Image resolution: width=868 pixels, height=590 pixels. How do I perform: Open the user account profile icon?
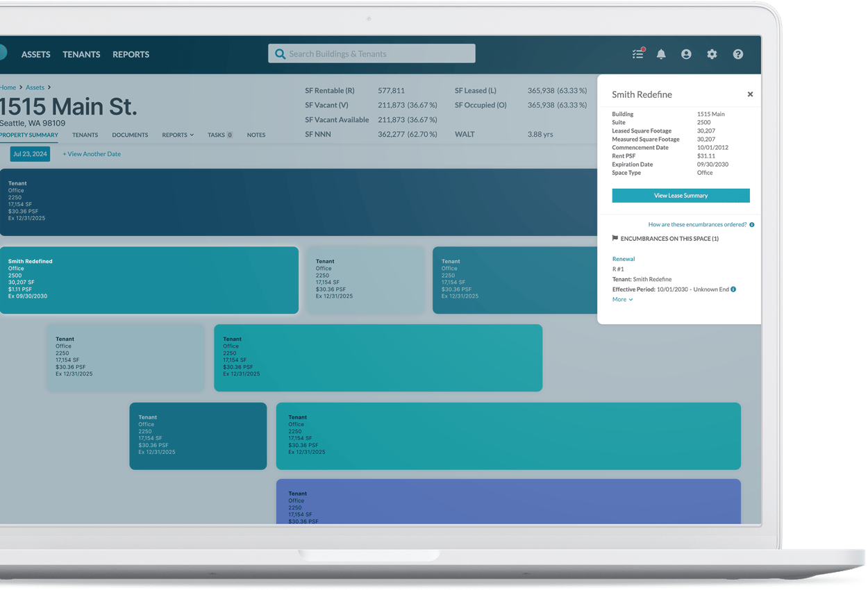pyautogui.click(x=686, y=54)
